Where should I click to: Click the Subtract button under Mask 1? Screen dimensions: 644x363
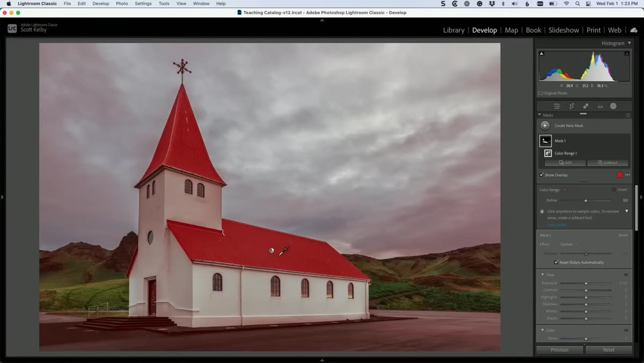pos(608,162)
